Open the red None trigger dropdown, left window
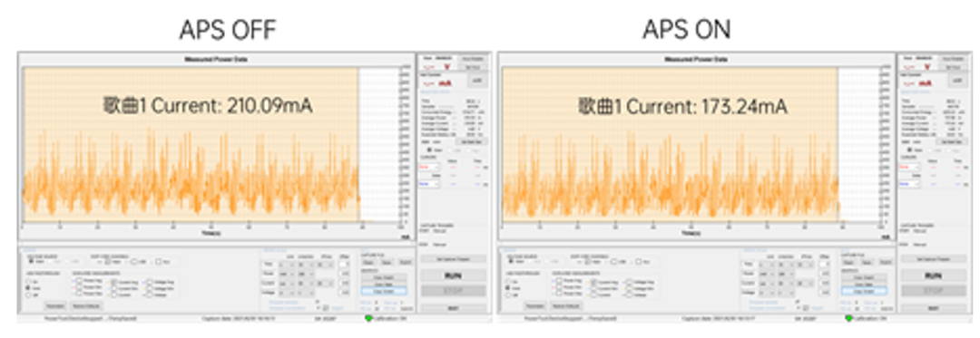This screenshot has height=338, width=980. [428, 167]
